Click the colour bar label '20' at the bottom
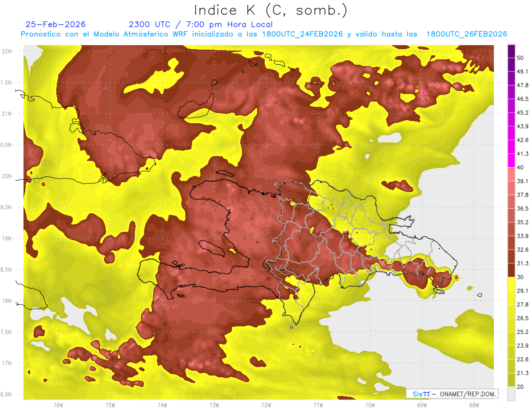532x411 pixels. point(520,387)
